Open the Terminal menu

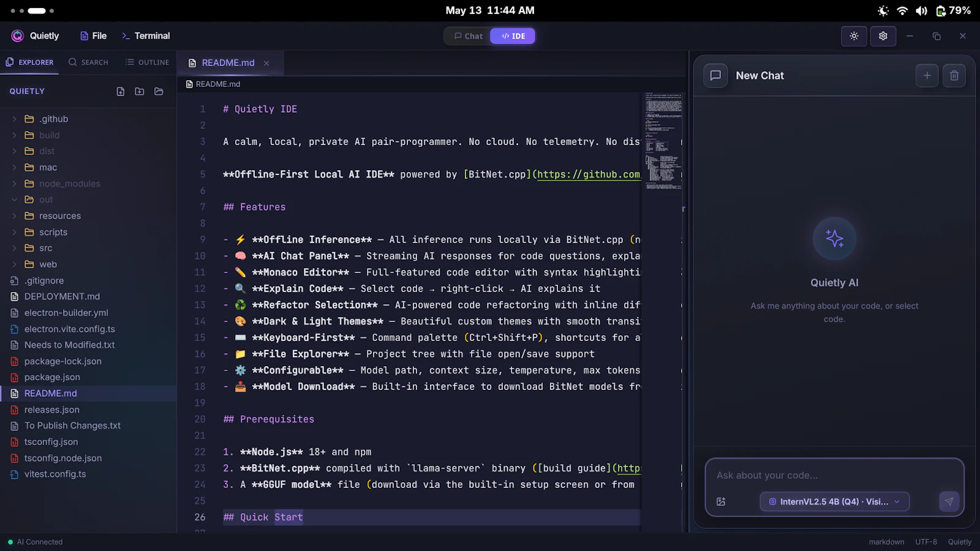[x=146, y=36]
